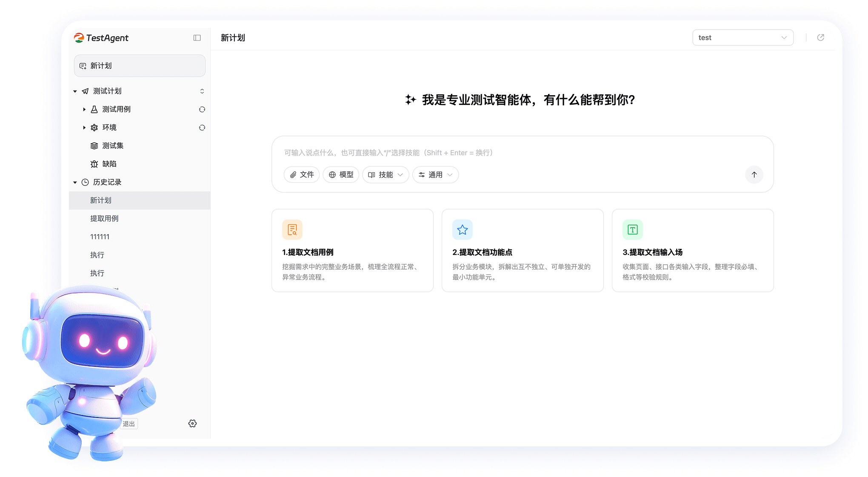
Task: Open the 通用 dropdown
Action: [436, 175]
